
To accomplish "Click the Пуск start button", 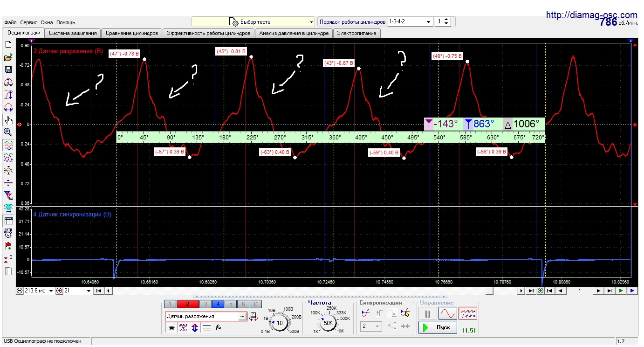I will (438, 327).
